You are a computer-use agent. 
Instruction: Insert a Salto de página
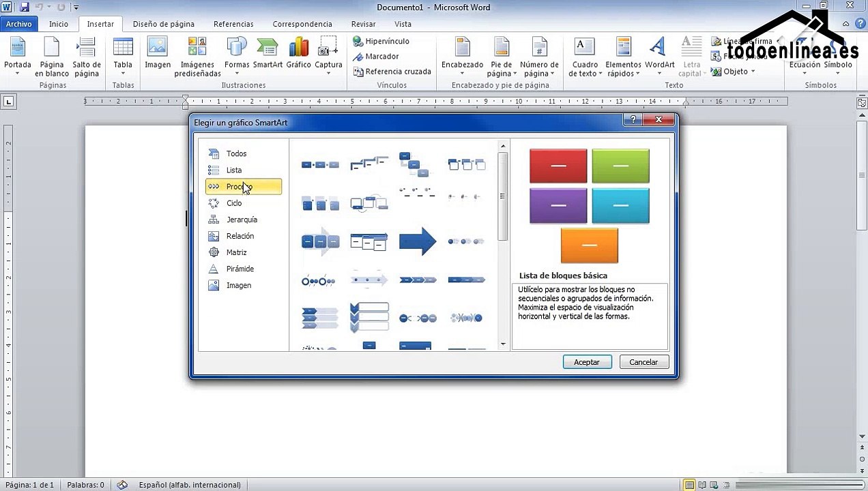coord(87,57)
